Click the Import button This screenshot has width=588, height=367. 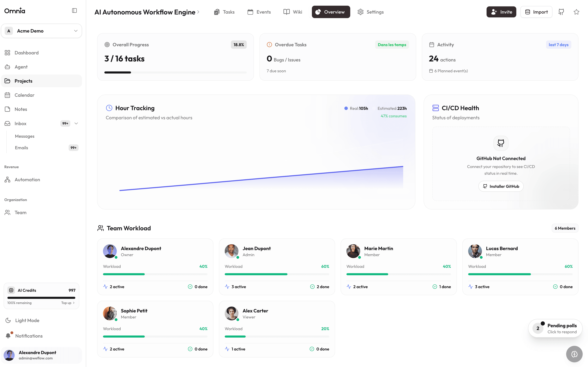coord(536,12)
